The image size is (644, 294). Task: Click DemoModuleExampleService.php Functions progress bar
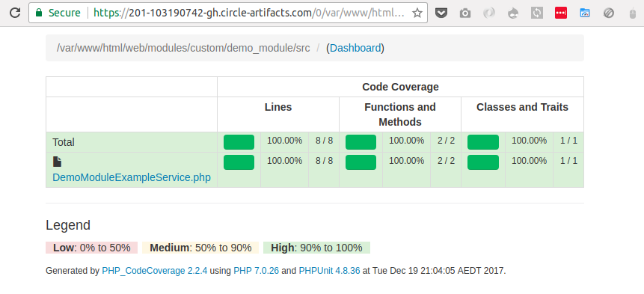point(361,162)
